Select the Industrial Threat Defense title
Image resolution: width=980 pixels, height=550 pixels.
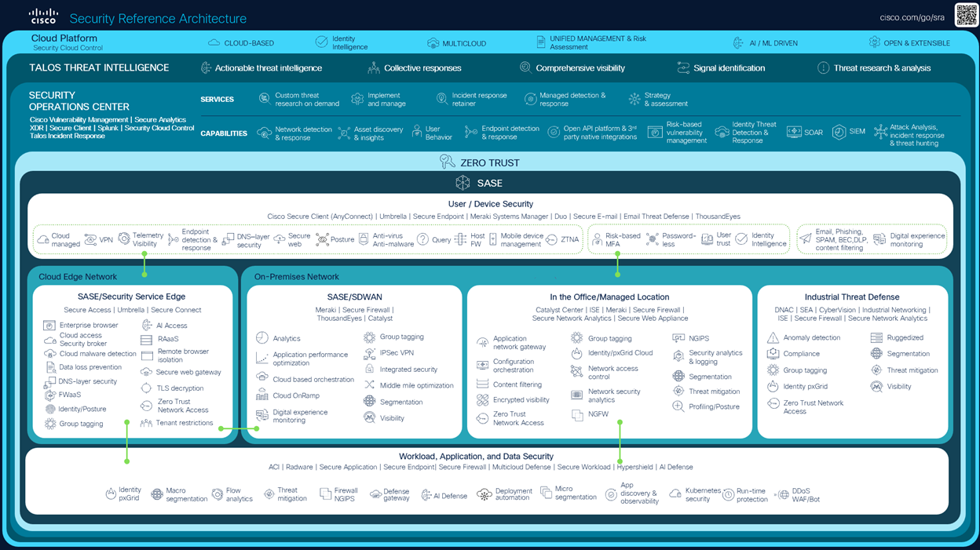click(852, 297)
